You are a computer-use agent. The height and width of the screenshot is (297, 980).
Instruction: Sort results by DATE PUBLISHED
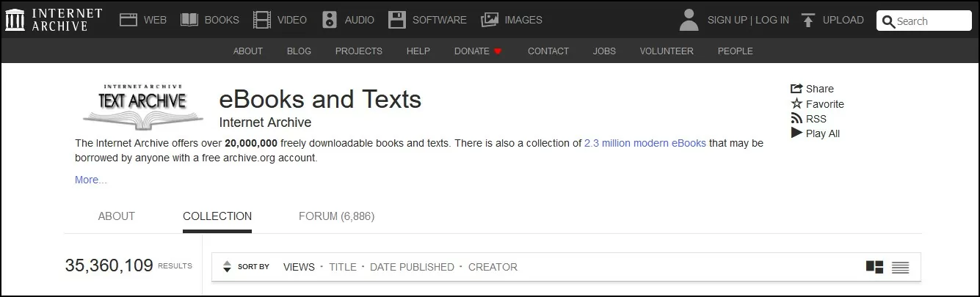(x=412, y=267)
